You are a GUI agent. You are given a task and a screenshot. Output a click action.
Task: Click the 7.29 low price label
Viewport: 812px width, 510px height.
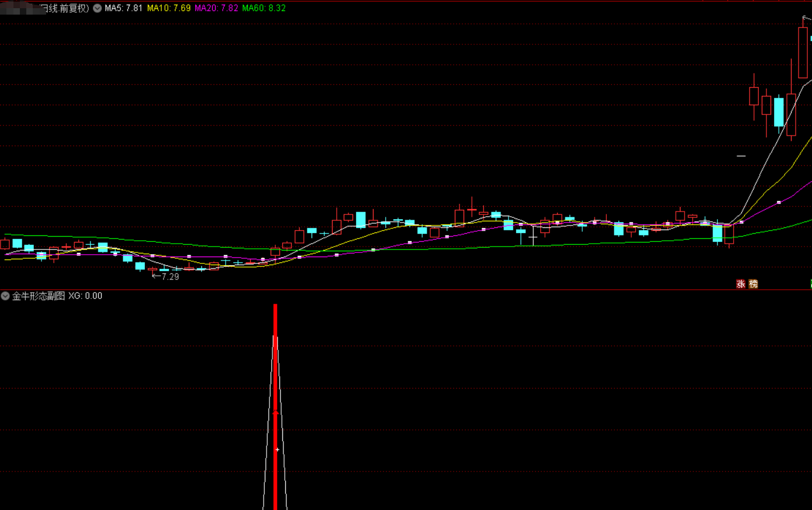coord(170,277)
